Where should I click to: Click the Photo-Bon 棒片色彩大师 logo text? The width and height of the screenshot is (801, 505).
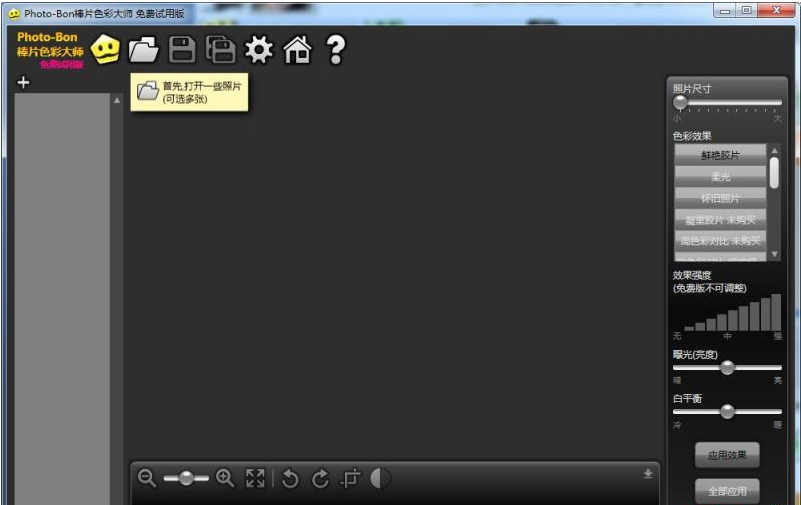pyautogui.click(x=50, y=50)
